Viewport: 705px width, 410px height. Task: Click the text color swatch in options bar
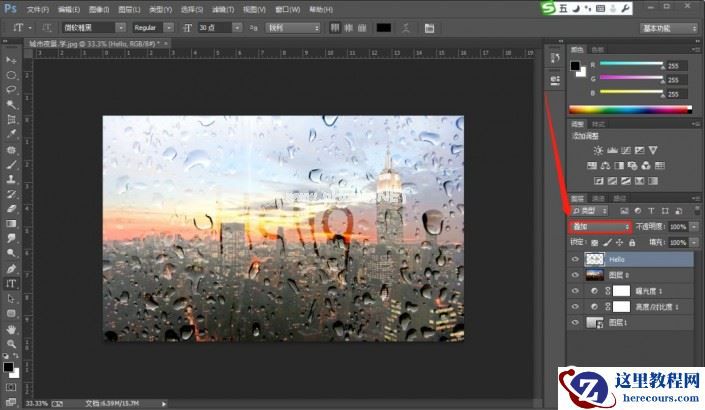[x=384, y=28]
